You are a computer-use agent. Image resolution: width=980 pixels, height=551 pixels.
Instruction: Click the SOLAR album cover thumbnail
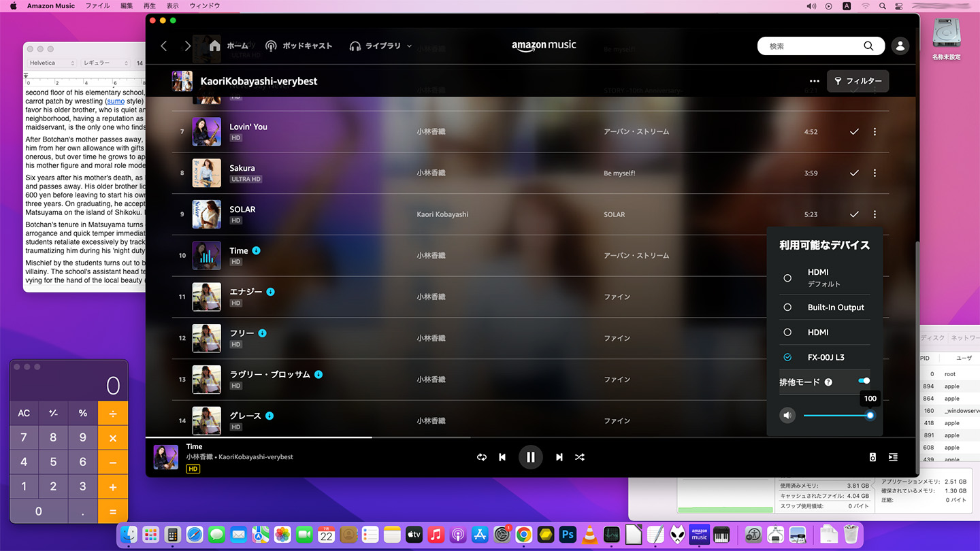click(x=207, y=214)
